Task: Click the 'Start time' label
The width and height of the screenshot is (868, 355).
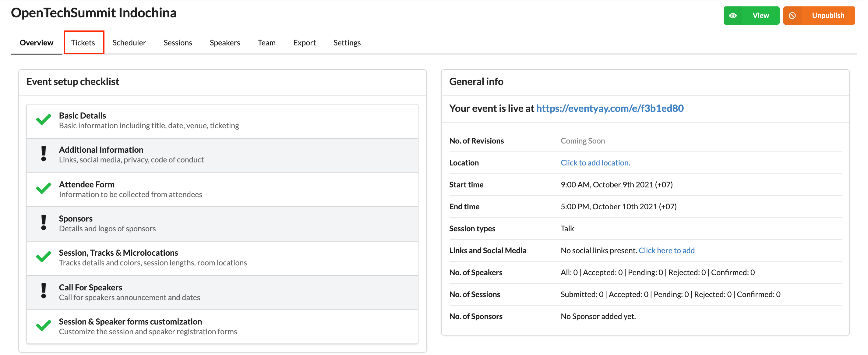Action: click(x=466, y=185)
